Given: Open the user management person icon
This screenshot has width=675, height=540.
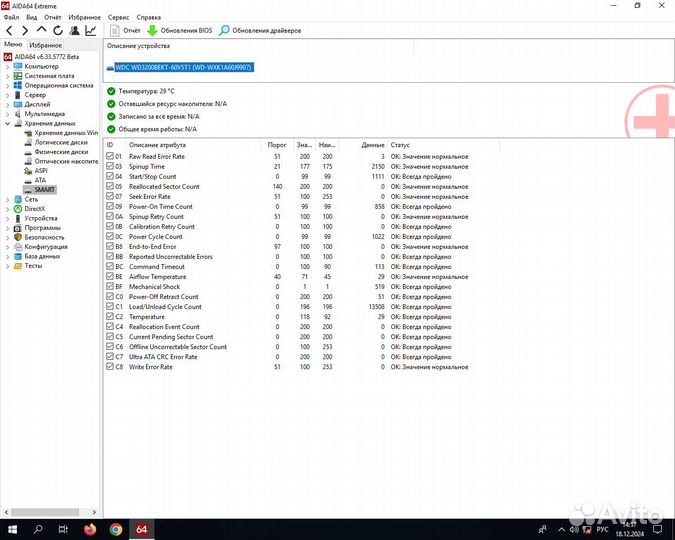Looking at the screenshot, I should [74, 31].
